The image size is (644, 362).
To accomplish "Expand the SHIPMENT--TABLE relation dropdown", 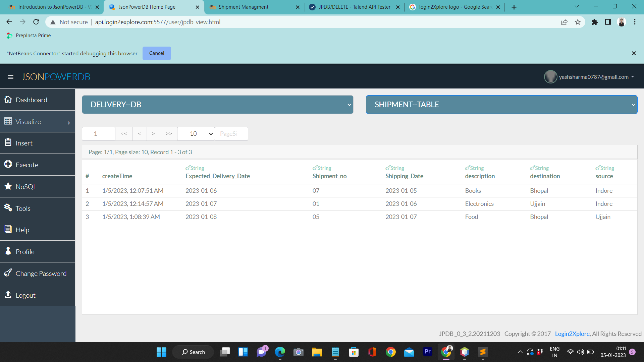I will (502, 104).
